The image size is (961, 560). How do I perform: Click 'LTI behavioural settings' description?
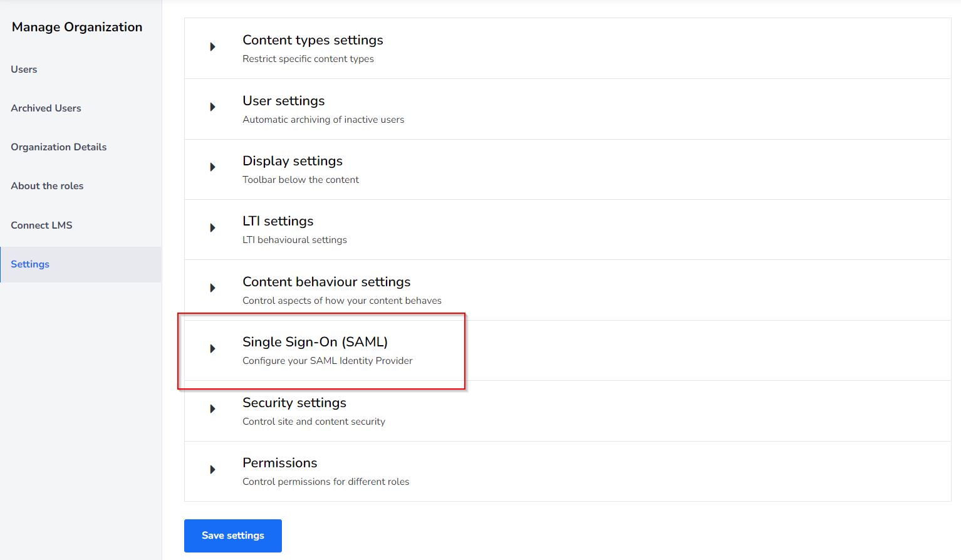point(294,240)
